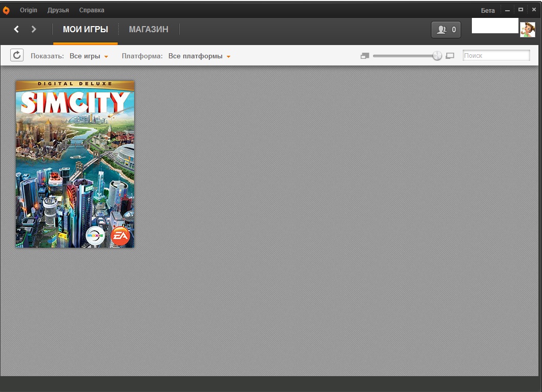Viewport: 542px width, 392px height.
Task: Select the large tiles view icon
Action: (x=450, y=56)
